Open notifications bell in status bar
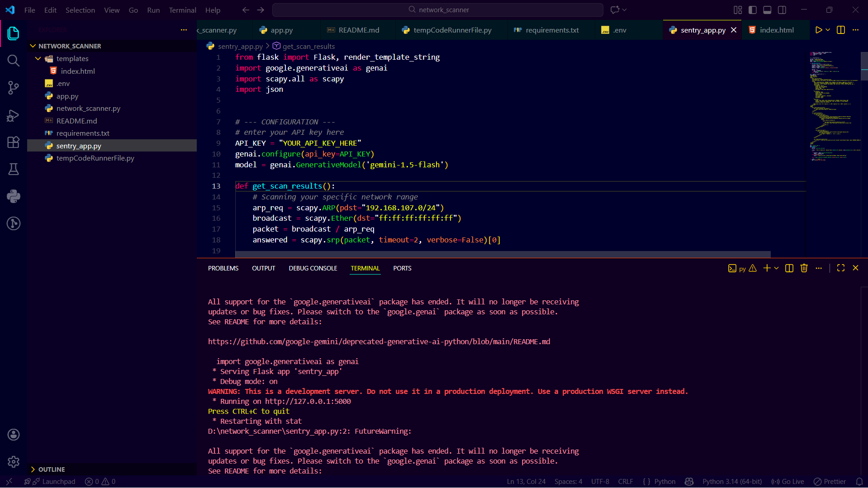This screenshot has width=868, height=488. click(x=859, y=482)
